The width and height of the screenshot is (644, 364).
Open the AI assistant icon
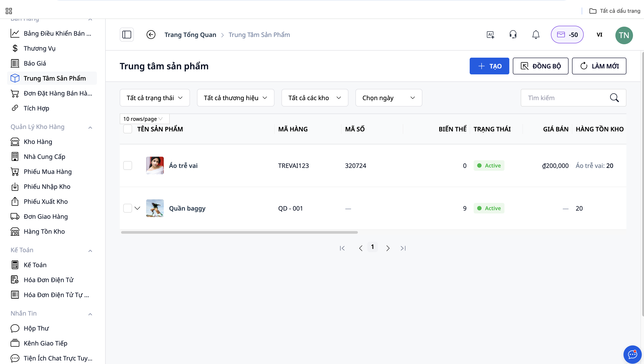pyautogui.click(x=490, y=35)
